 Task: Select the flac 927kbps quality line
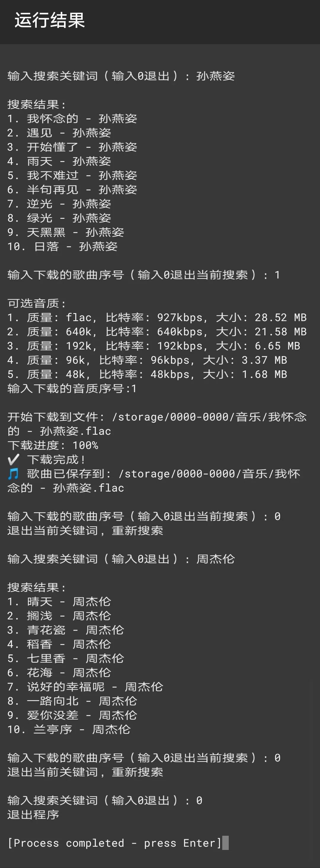(x=157, y=318)
